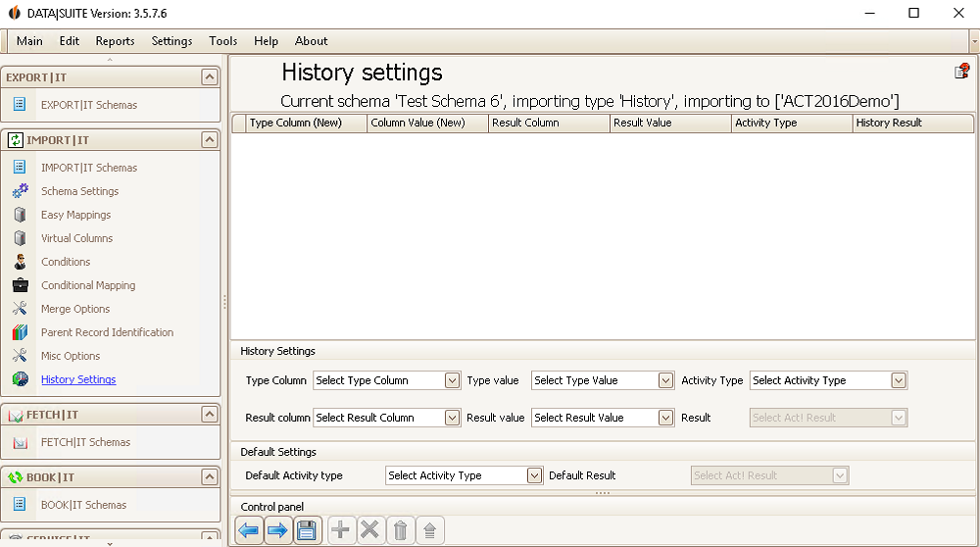Open the Main menu
Image resolution: width=980 pixels, height=547 pixels.
tap(29, 40)
